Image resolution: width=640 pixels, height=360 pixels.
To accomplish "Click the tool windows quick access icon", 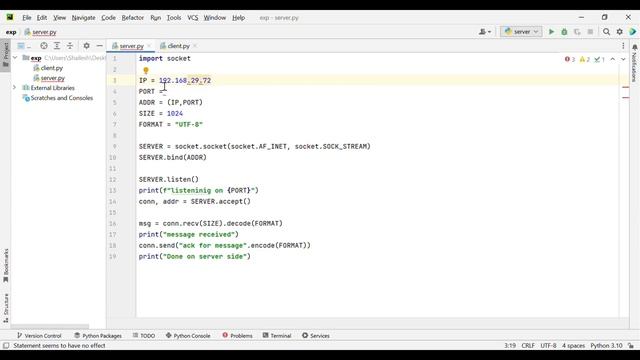I will pos(6,346).
